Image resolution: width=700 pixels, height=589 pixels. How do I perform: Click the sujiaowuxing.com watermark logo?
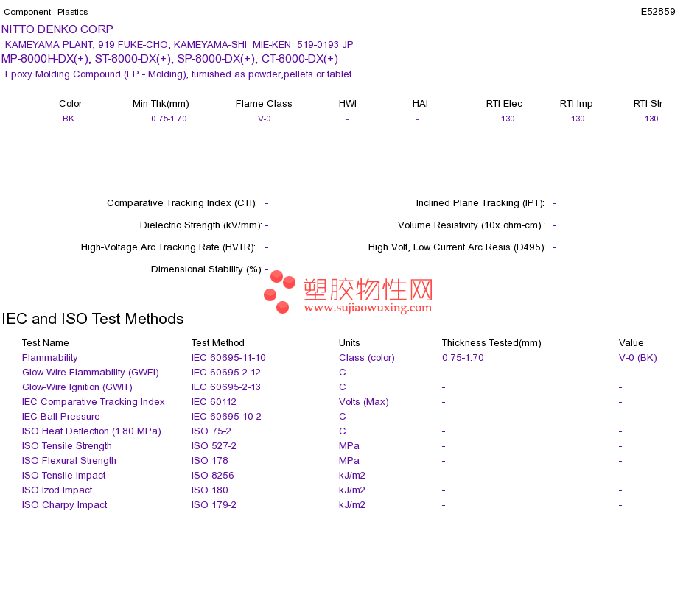pos(349,292)
